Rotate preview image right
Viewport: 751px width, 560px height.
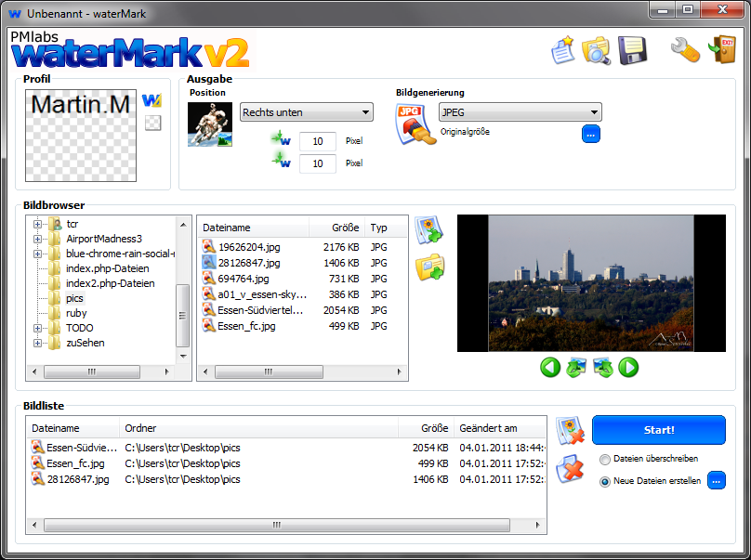(x=603, y=368)
